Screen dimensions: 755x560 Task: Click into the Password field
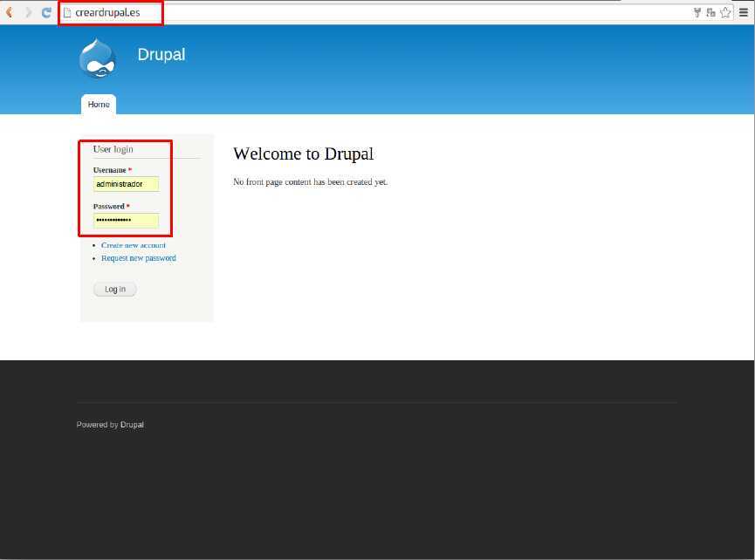pos(126,221)
